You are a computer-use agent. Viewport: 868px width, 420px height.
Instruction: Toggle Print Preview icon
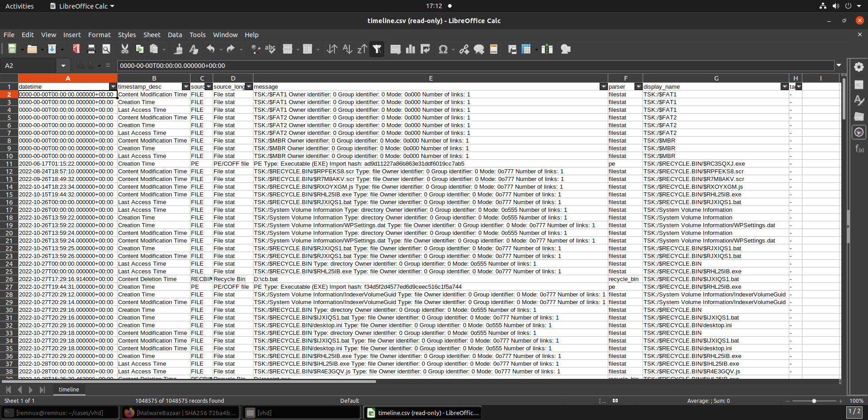[x=106, y=49]
